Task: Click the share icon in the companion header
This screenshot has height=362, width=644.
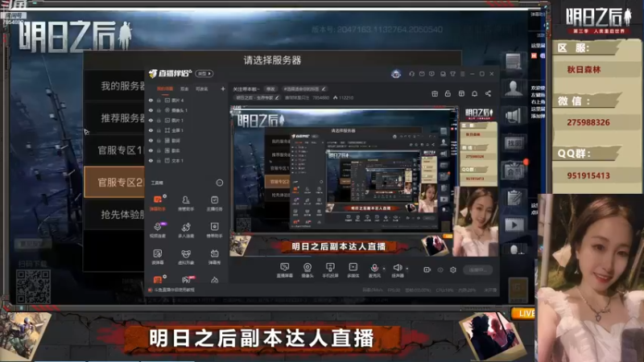Action: 488,93
